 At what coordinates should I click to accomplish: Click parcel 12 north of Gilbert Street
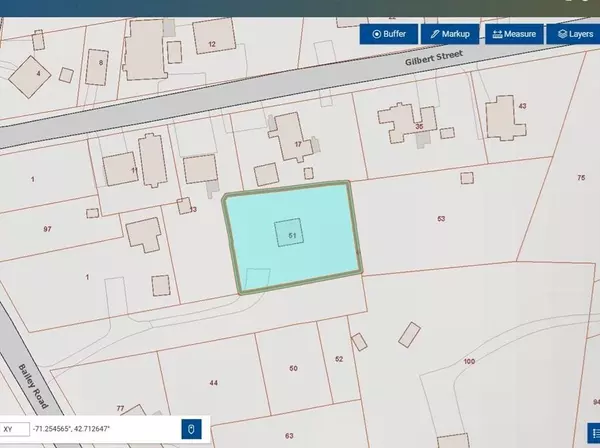click(x=212, y=45)
